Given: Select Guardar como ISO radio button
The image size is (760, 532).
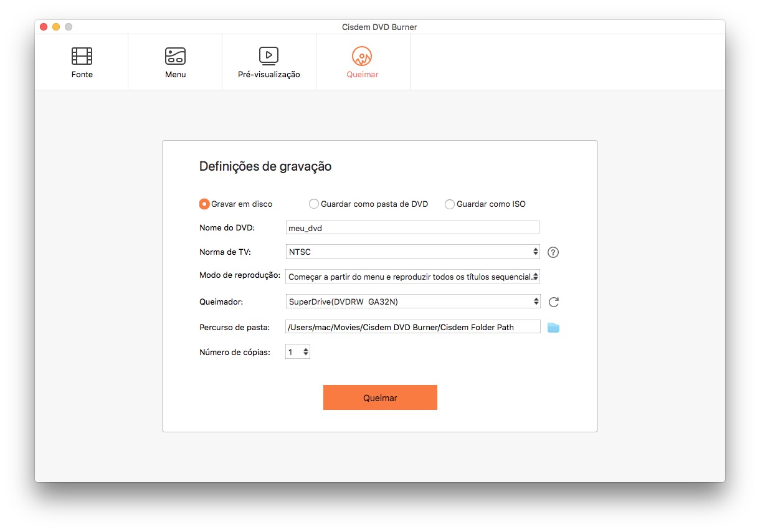Looking at the screenshot, I should point(450,204).
